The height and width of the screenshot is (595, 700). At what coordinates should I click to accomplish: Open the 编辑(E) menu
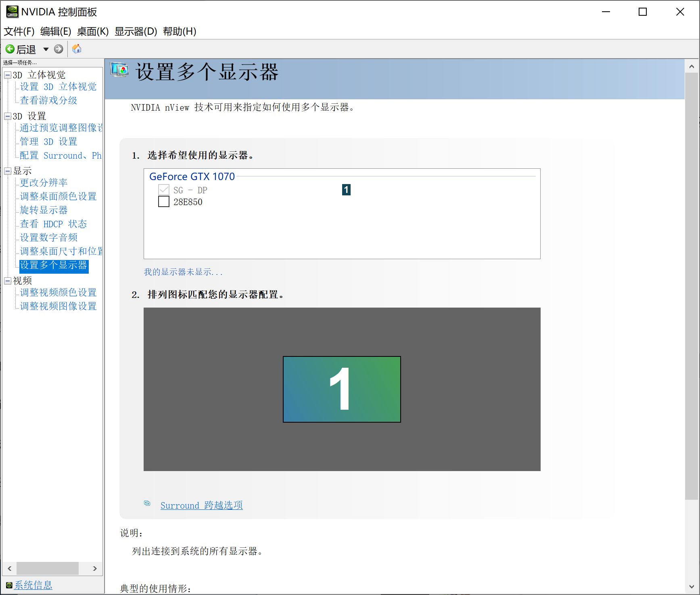point(56,31)
